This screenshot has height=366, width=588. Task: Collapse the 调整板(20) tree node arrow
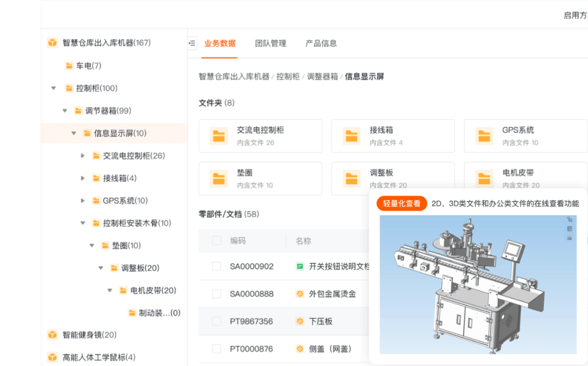coord(101,268)
